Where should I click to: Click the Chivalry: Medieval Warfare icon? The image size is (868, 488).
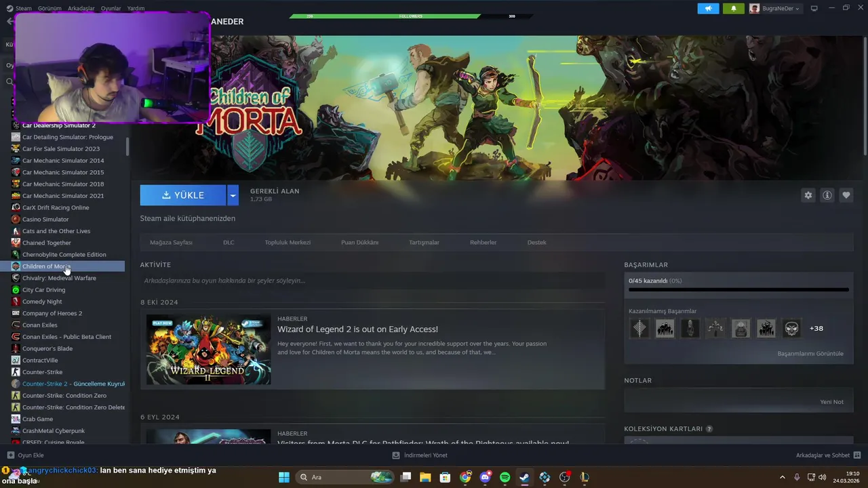tap(16, 278)
